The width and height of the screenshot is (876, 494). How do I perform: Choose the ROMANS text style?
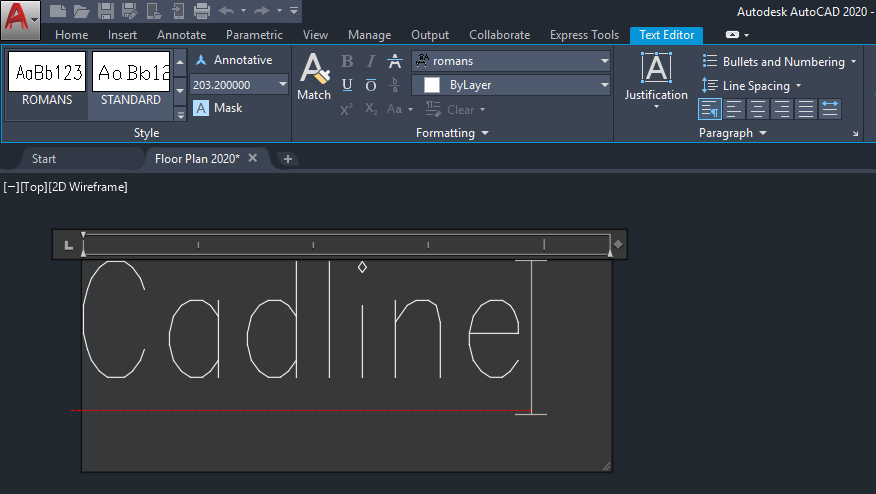(47, 78)
